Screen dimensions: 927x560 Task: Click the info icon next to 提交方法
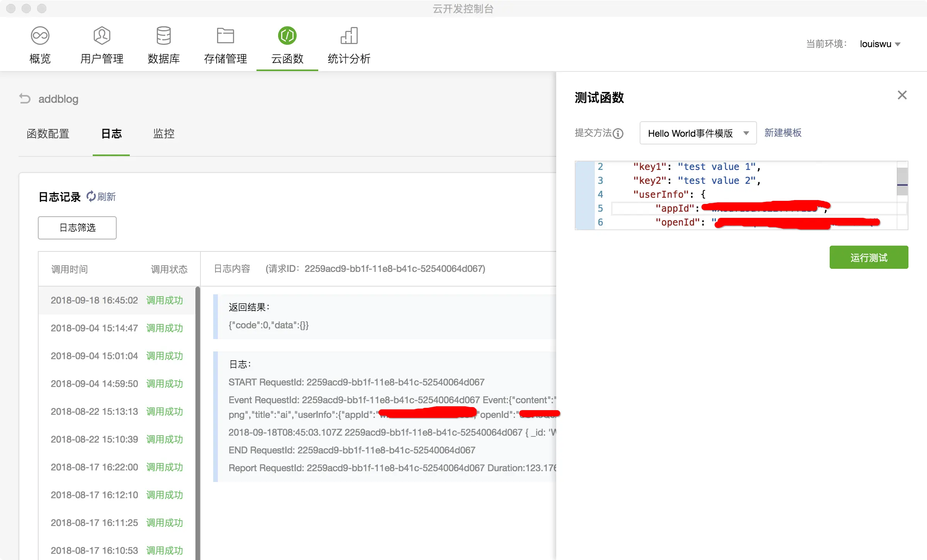[x=618, y=134]
